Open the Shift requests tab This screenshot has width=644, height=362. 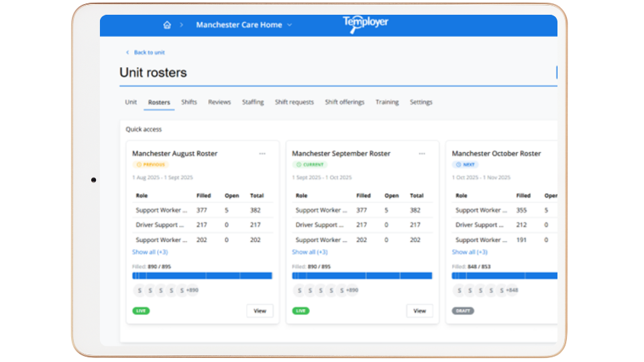294,102
